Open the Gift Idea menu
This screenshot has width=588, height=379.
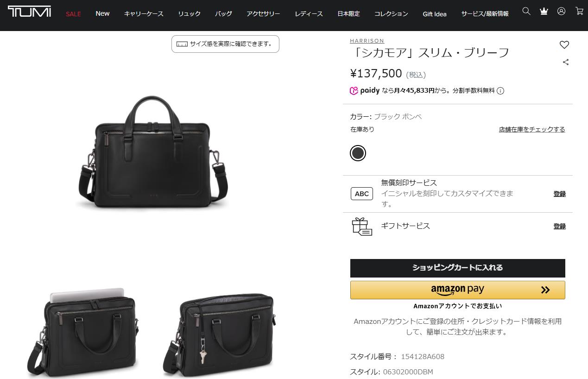pyautogui.click(x=435, y=14)
